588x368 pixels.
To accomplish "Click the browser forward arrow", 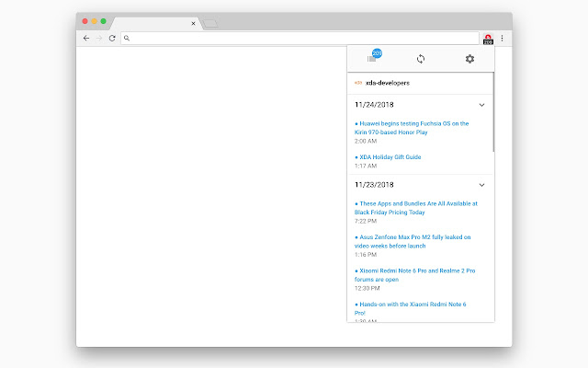I will click(99, 38).
